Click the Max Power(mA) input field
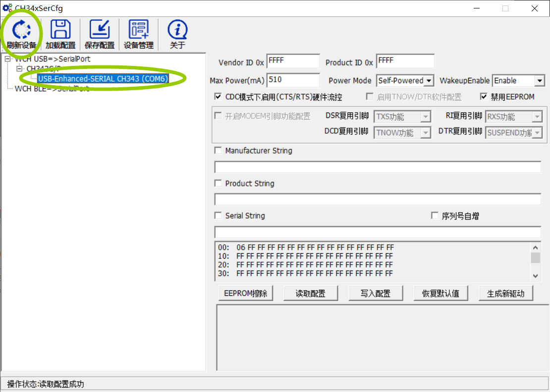 pyautogui.click(x=293, y=80)
